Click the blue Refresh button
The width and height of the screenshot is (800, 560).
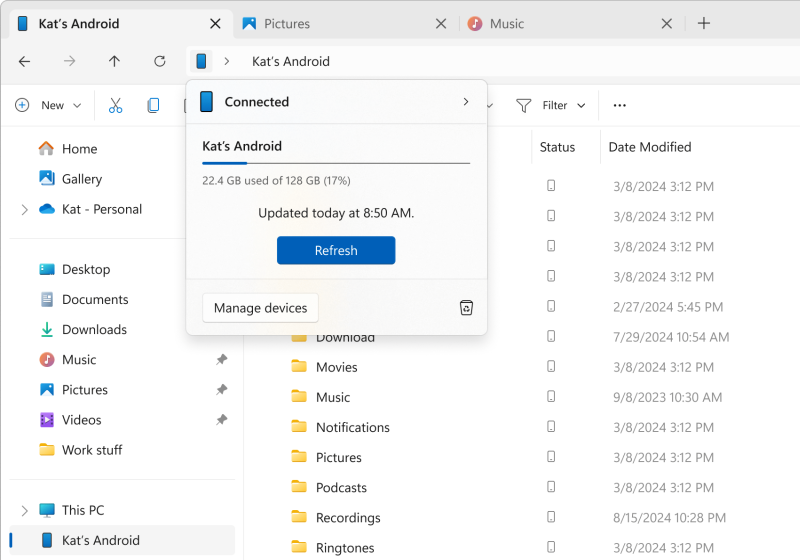click(336, 250)
